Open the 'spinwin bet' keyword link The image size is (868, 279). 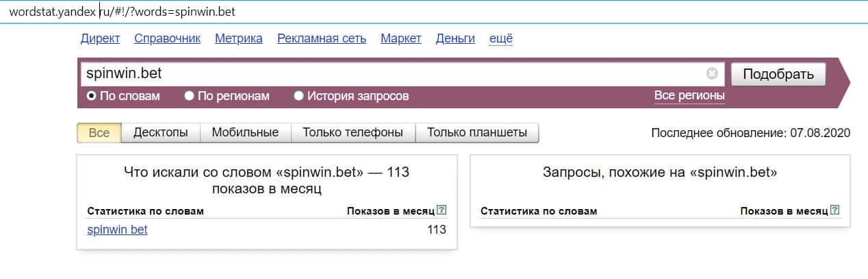[x=117, y=230]
